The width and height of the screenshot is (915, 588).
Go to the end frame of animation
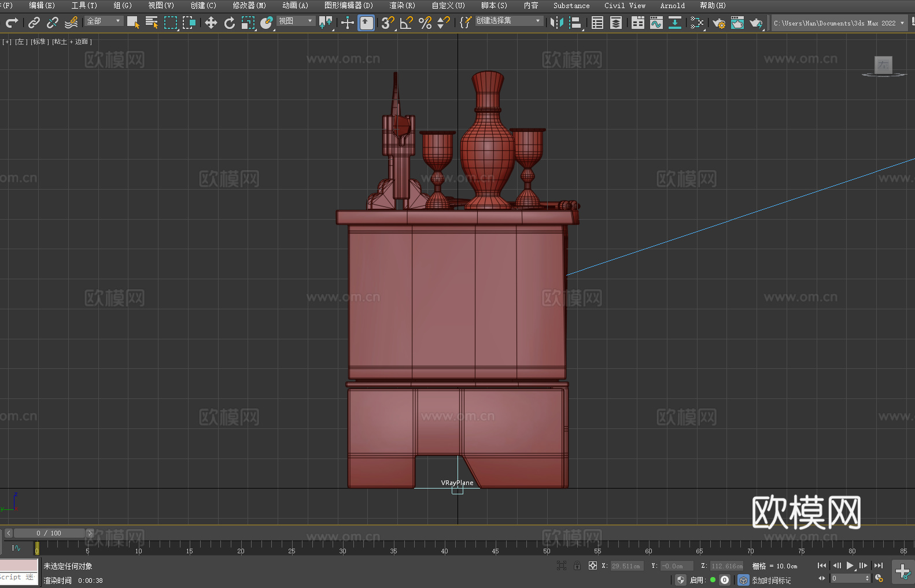coord(878,565)
